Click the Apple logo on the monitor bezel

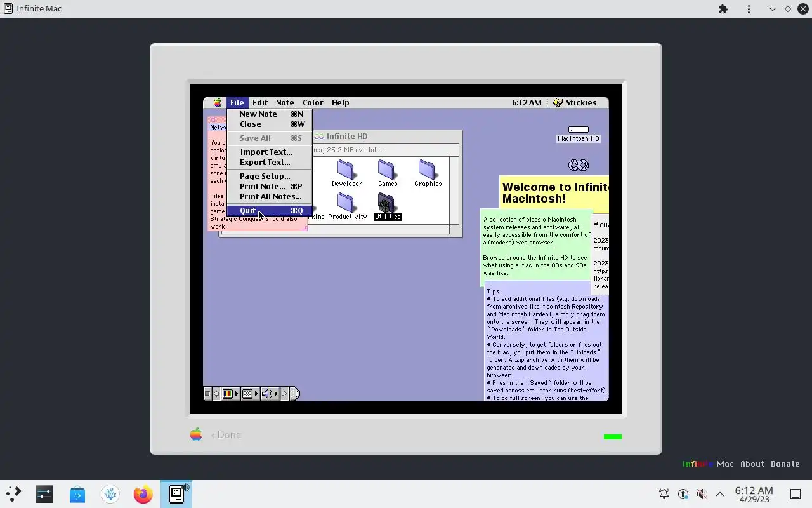tap(196, 434)
